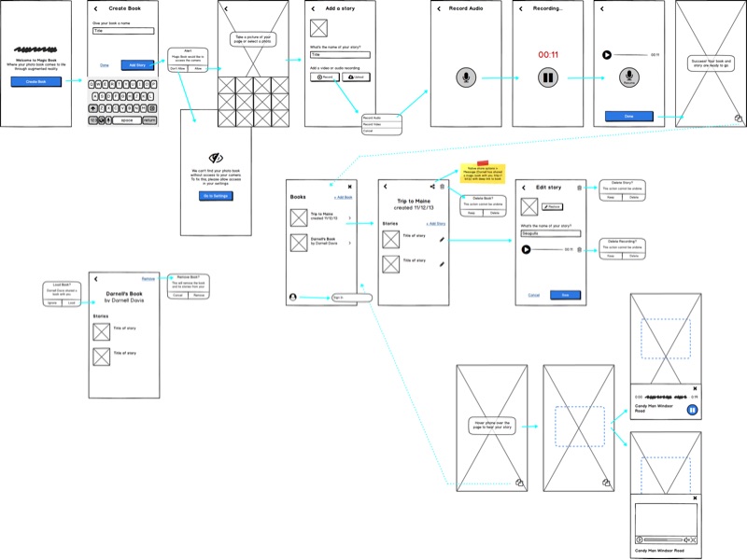Viewport: 747px width, 560px height.
Task: Pause the Candy Man Windsor Road audio
Action: 692,410
